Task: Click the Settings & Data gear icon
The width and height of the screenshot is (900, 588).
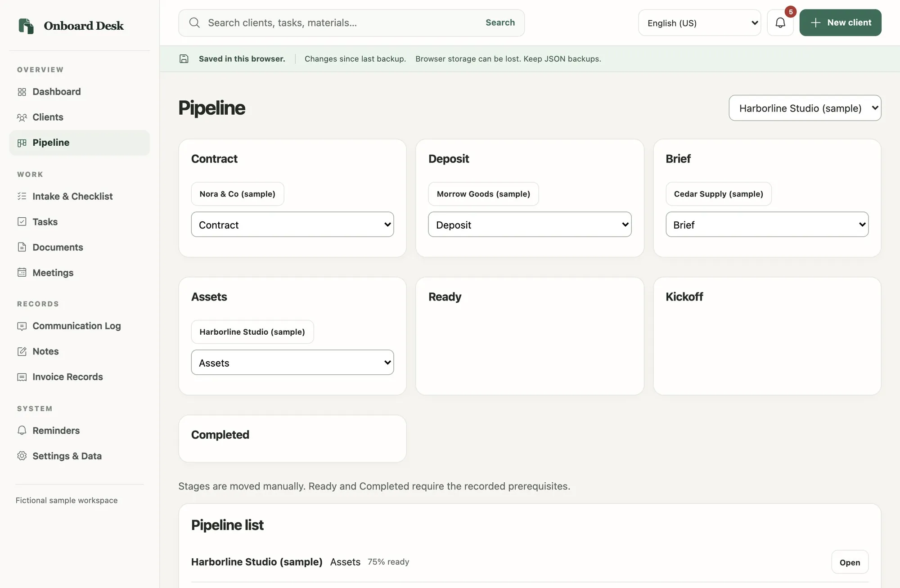Action: tap(22, 456)
